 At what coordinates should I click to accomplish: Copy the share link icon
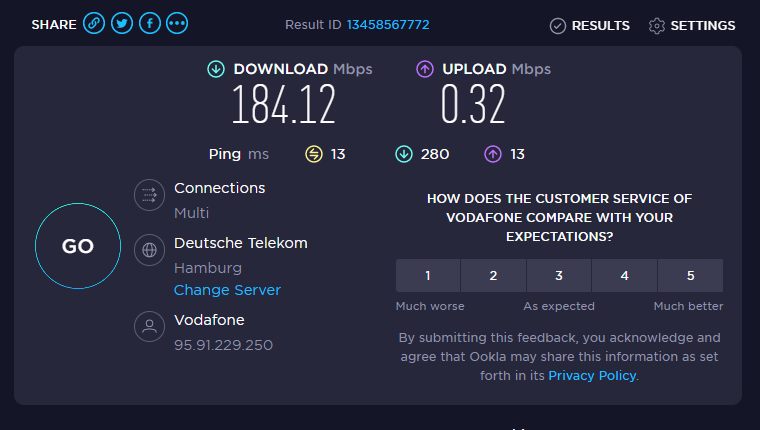94,23
